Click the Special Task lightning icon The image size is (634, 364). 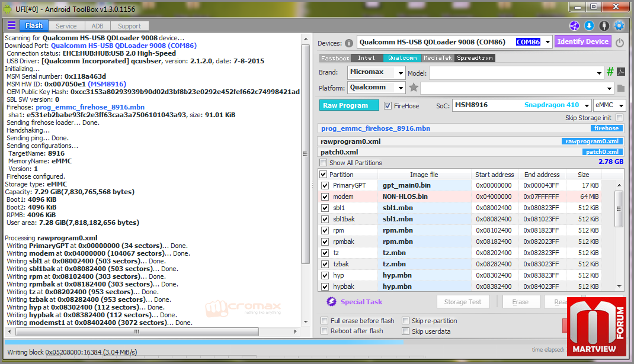pos(332,302)
